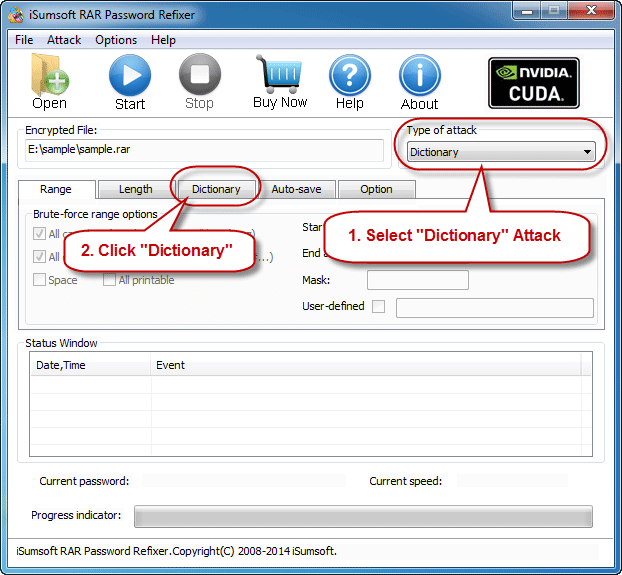Click the User-defined characters text field

[495, 308]
